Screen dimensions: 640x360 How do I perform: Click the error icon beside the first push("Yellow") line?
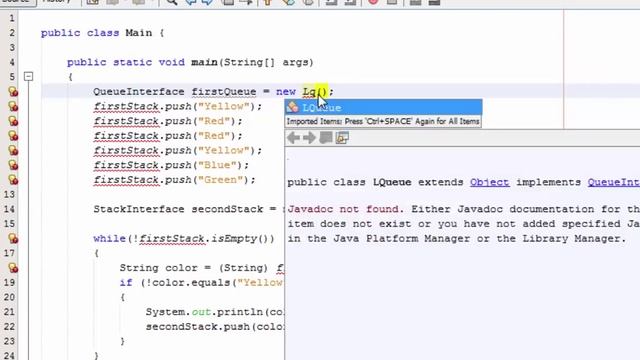13,106
